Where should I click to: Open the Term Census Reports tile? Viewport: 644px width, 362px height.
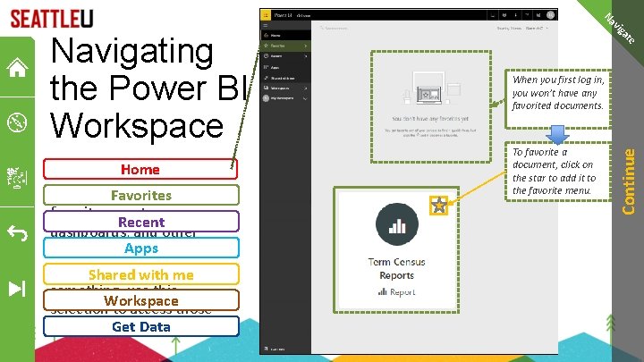[x=396, y=250]
